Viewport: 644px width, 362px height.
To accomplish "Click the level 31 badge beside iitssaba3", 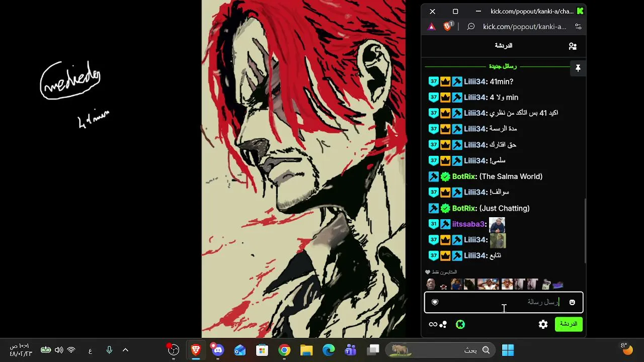I will 434,224.
